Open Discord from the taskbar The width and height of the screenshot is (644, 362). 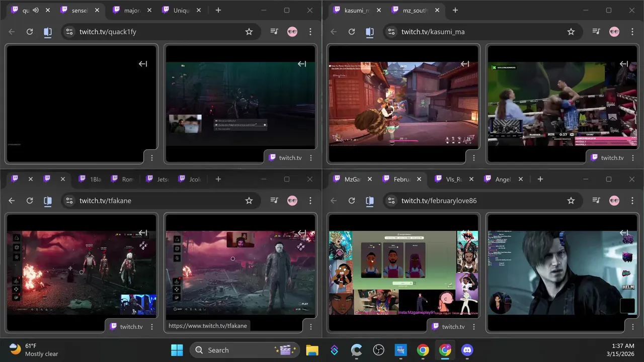click(467, 350)
